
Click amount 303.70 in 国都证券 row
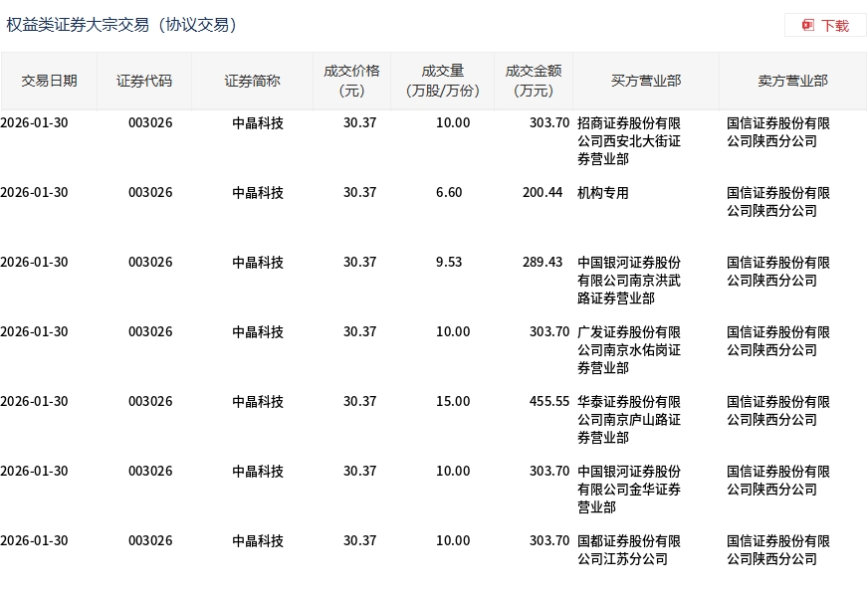[549, 541]
